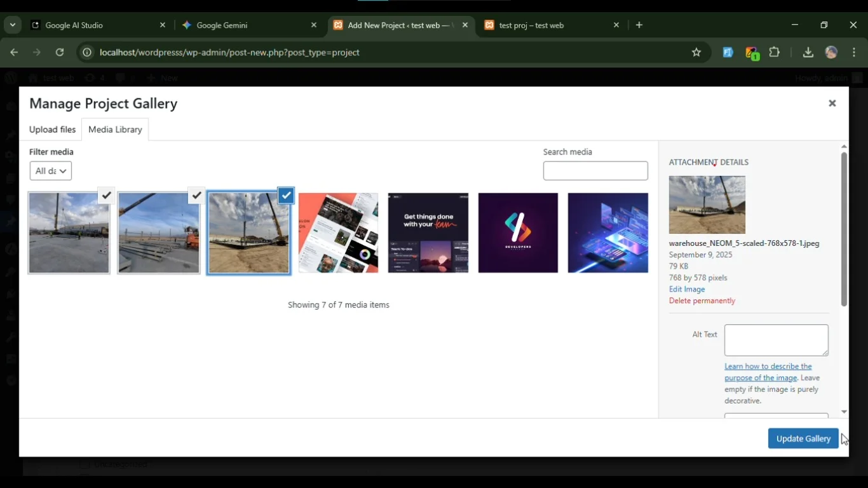This screenshot has width=868, height=488.
Task: Reload the current page
Action: (x=60, y=53)
